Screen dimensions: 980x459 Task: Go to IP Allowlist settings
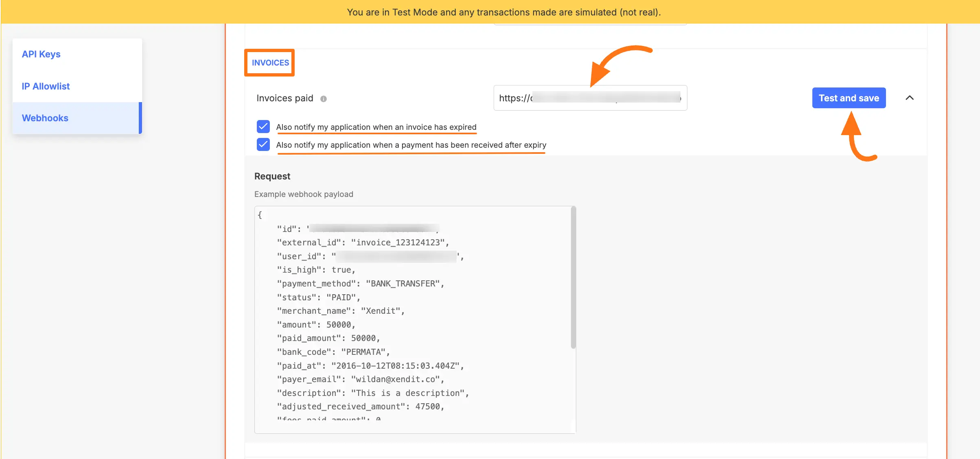pyautogui.click(x=45, y=86)
